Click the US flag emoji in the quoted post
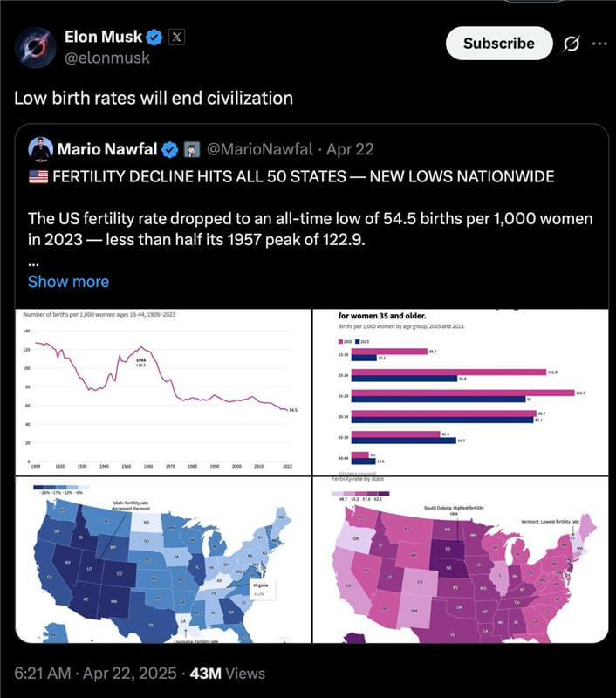 38,176
